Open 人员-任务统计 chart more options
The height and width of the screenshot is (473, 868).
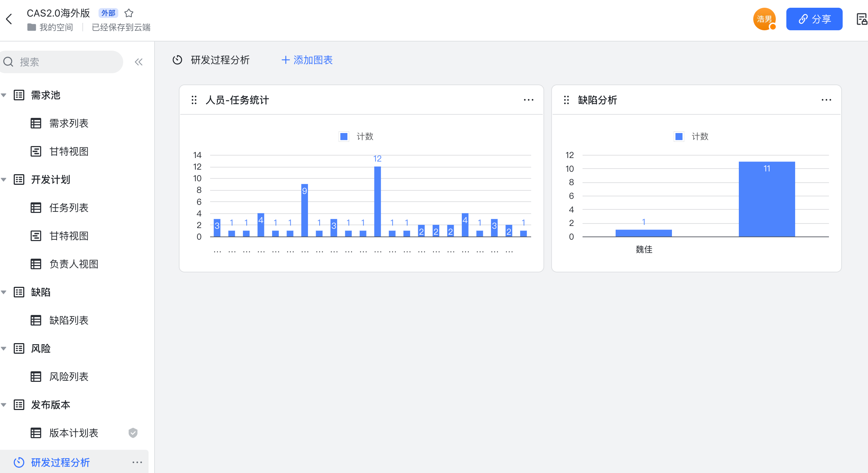[x=528, y=100]
